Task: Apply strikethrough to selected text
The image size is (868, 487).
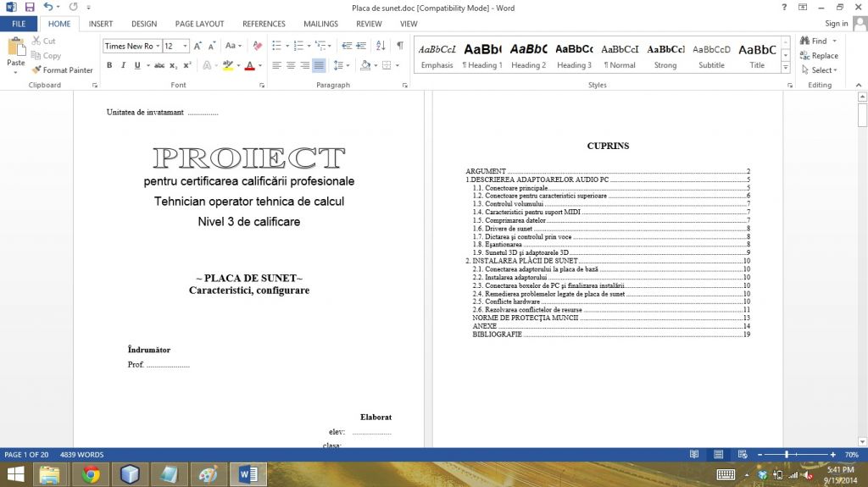Action: coord(159,65)
